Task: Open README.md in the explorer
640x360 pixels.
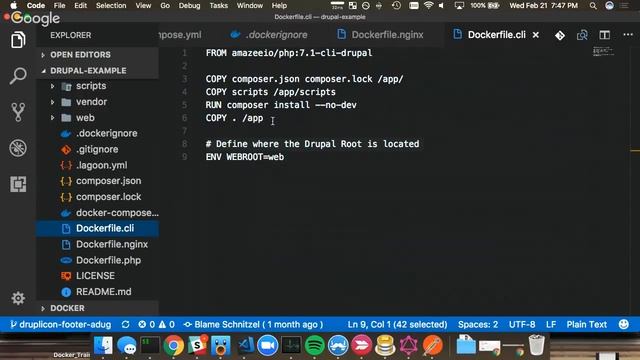Action: point(97,292)
